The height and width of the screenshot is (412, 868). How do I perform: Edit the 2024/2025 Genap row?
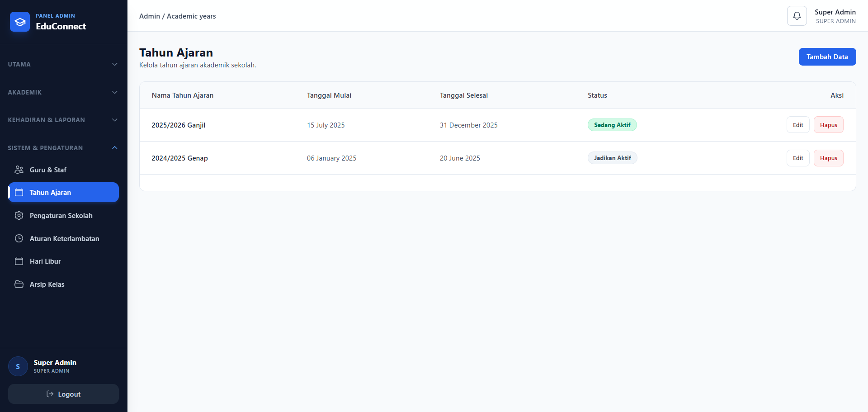point(798,158)
